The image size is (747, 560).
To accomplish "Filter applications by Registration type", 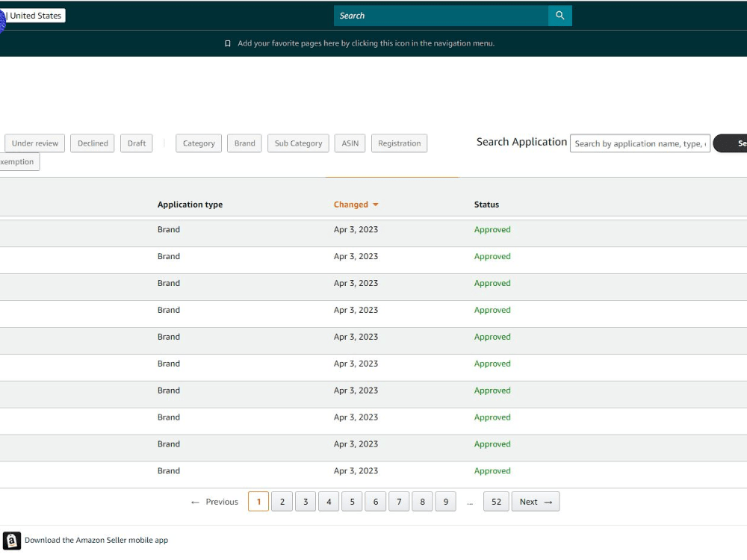I will click(x=399, y=143).
